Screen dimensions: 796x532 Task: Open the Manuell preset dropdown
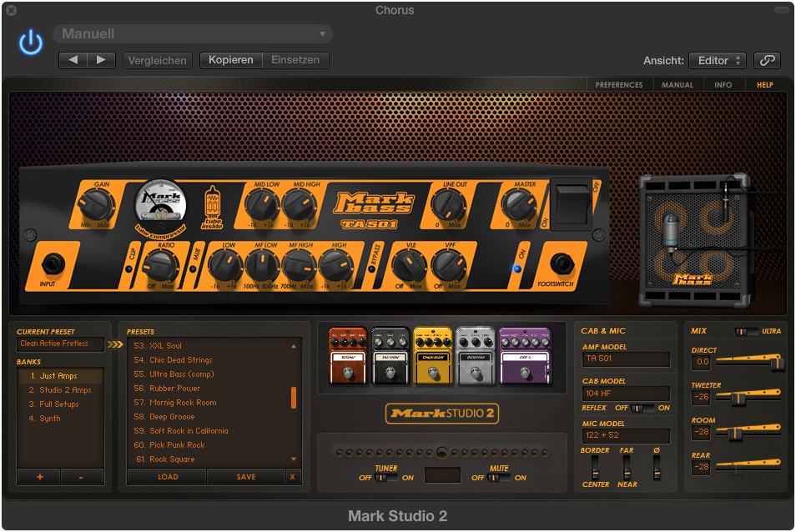click(x=193, y=34)
